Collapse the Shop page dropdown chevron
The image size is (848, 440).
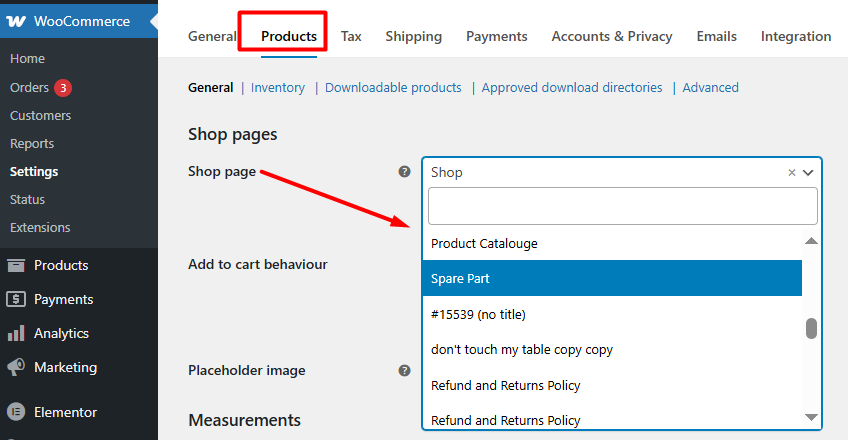(808, 172)
